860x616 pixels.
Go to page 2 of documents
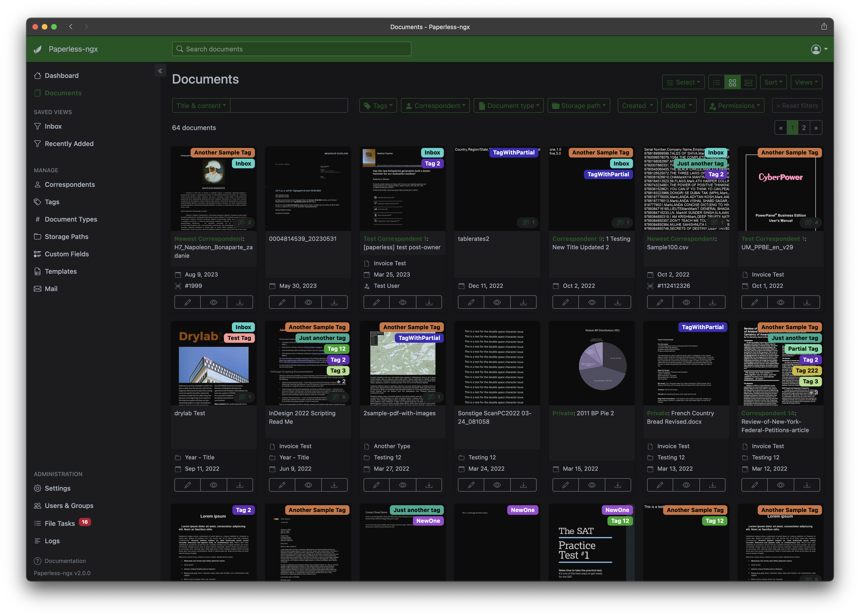[x=803, y=128]
